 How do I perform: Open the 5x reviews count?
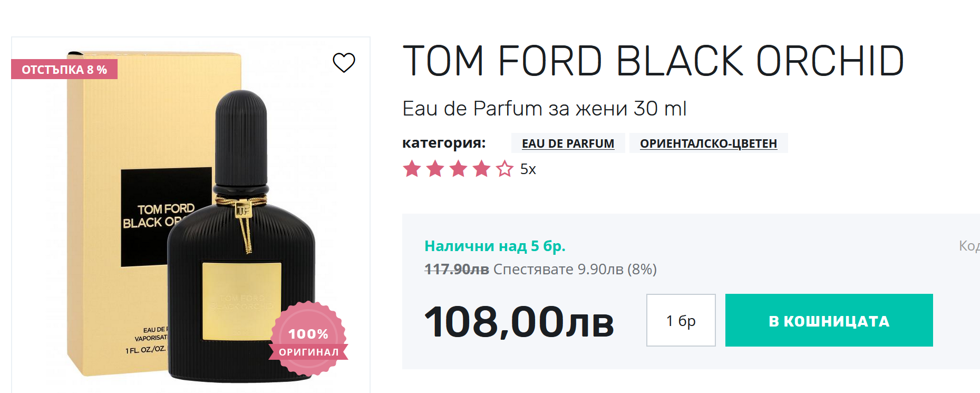(x=528, y=169)
